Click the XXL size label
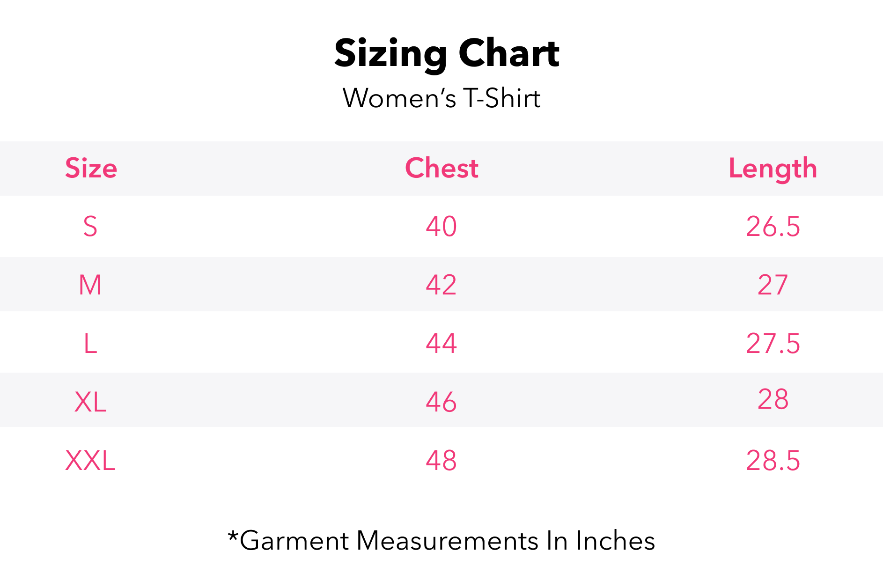883x588 pixels. click(x=90, y=460)
